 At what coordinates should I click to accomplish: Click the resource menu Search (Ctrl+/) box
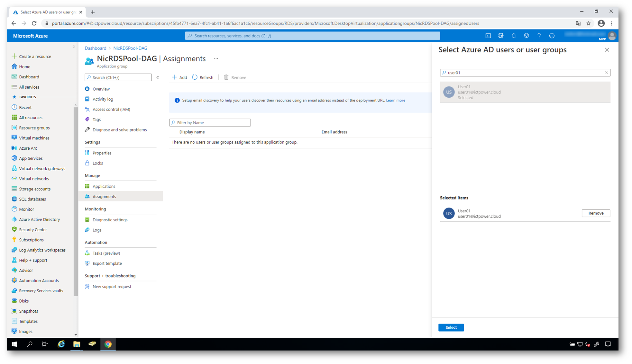[118, 77]
